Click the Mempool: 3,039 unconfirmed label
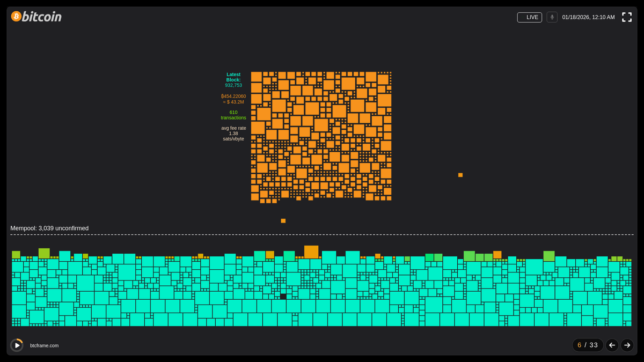The width and height of the screenshot is (644, 362). click(x=49, y=228)
